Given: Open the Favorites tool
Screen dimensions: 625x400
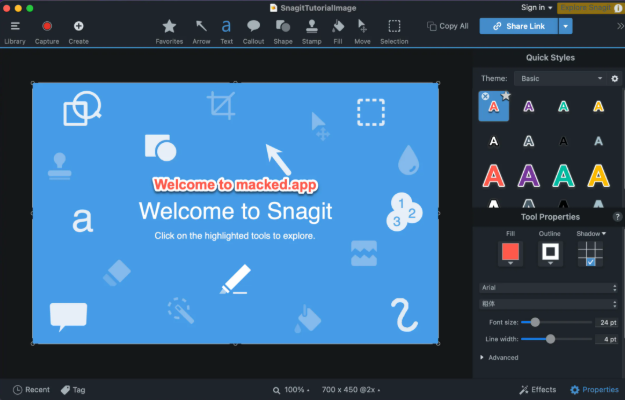Looking at the screenshot, I should [x=169, y=30].
